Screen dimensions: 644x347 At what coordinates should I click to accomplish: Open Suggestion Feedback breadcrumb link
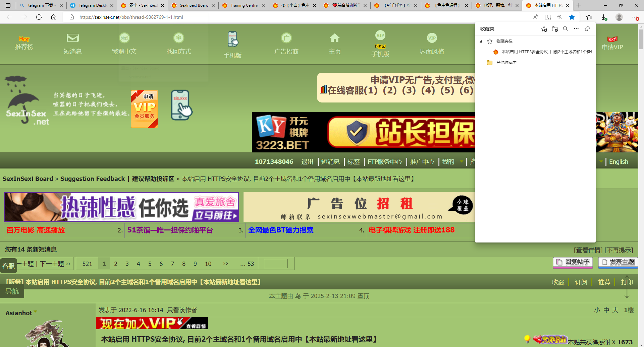tap(117, 179)
